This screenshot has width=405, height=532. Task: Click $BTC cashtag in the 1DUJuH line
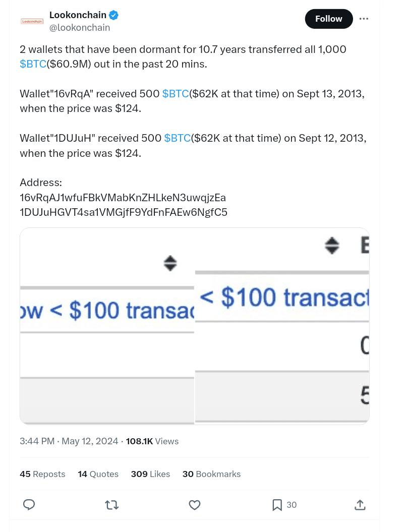178,138
